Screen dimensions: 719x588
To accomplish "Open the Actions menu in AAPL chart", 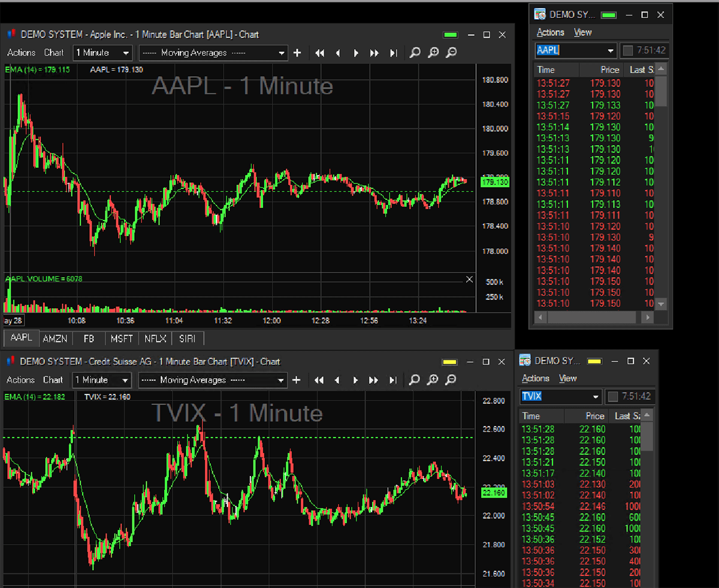I will 21,53.
